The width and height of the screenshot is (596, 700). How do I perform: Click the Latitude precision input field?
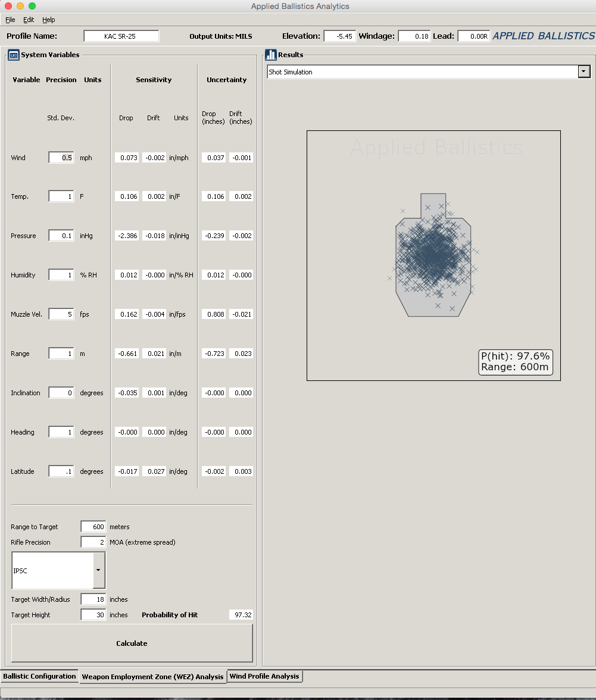pos(61,471)
